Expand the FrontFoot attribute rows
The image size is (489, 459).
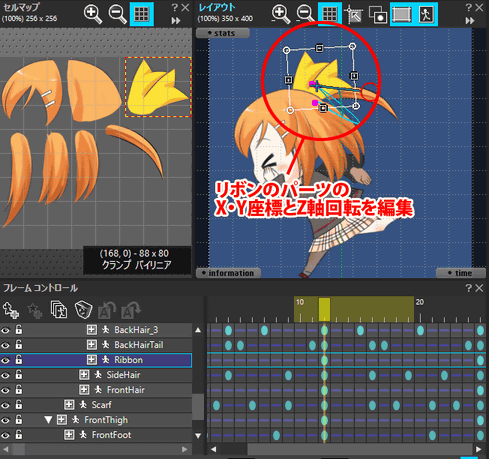pyautogui.click(x=69, y=435)
